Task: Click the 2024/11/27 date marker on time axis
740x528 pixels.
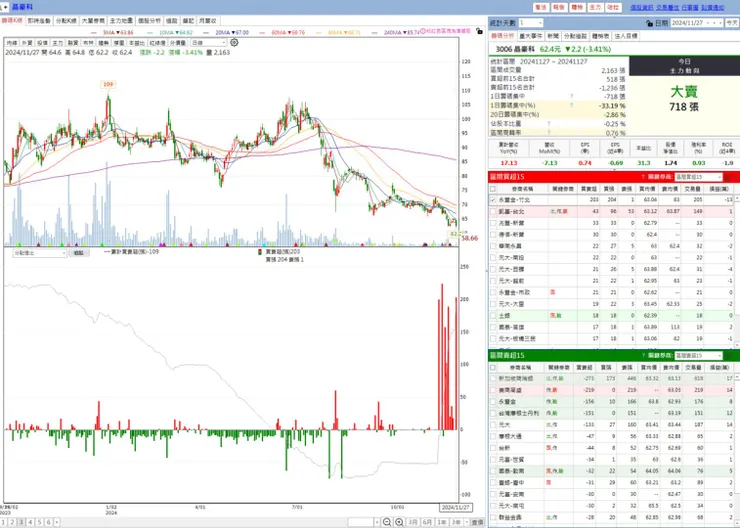Action: 455,508
